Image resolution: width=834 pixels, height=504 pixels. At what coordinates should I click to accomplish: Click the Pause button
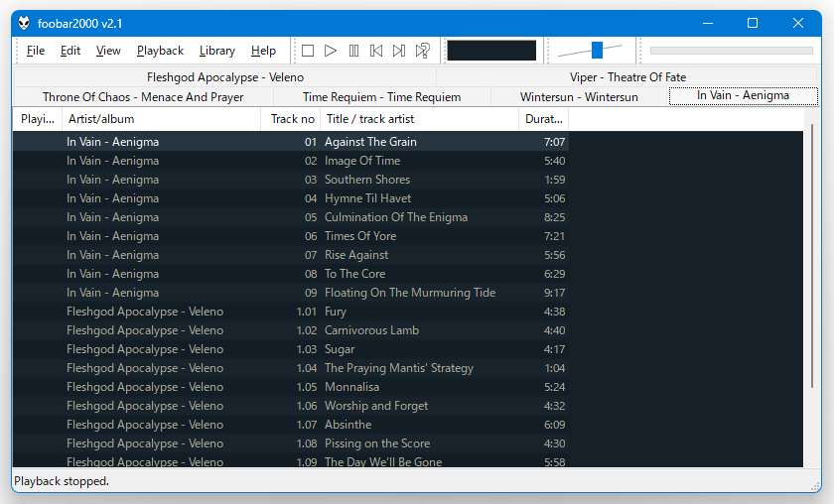(353, 51)
